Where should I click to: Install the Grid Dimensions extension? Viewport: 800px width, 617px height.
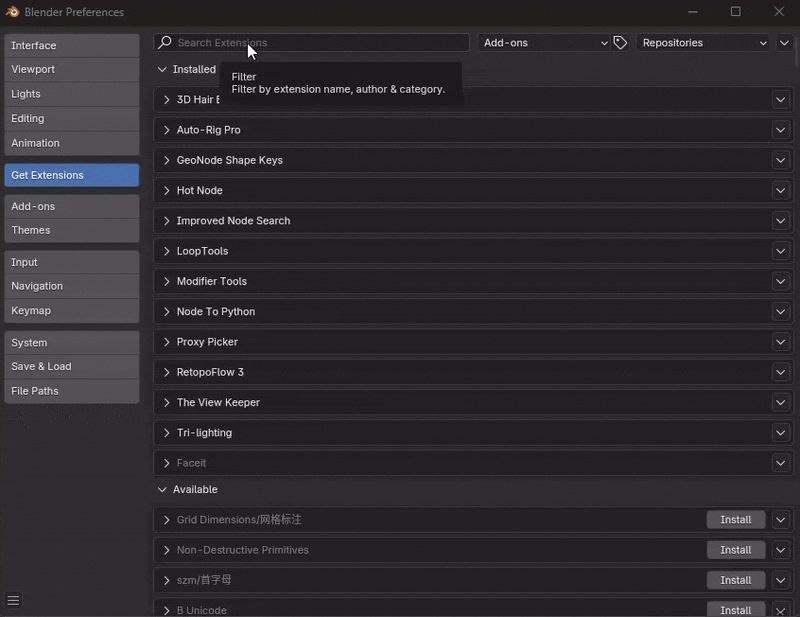tap(736, 520)
